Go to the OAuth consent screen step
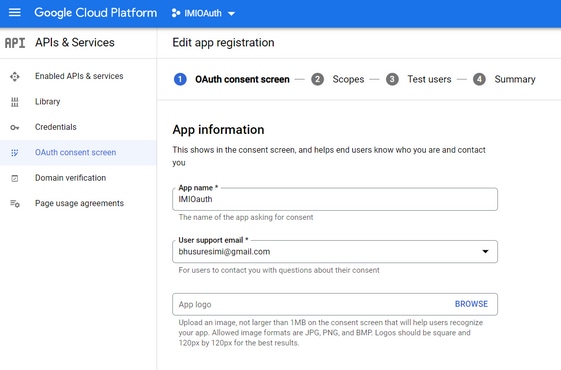The width and height of the screenshot is (561, 370). [x=242, y=79]
